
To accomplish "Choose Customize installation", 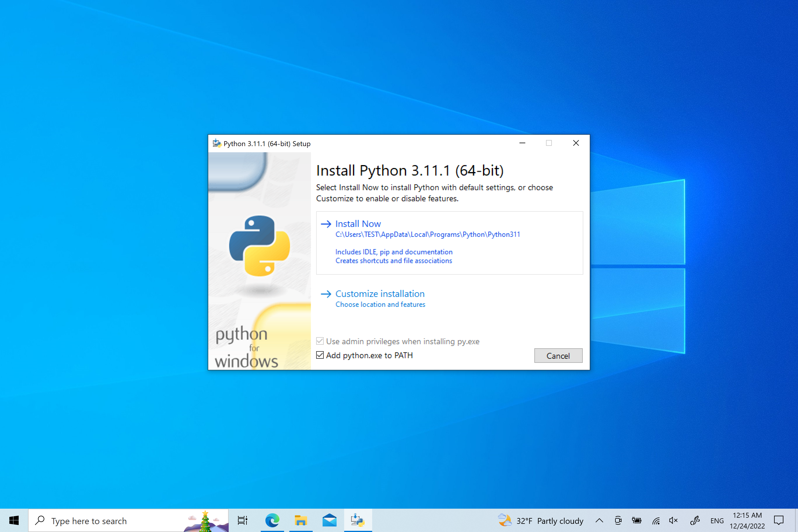I will (380, 294).
